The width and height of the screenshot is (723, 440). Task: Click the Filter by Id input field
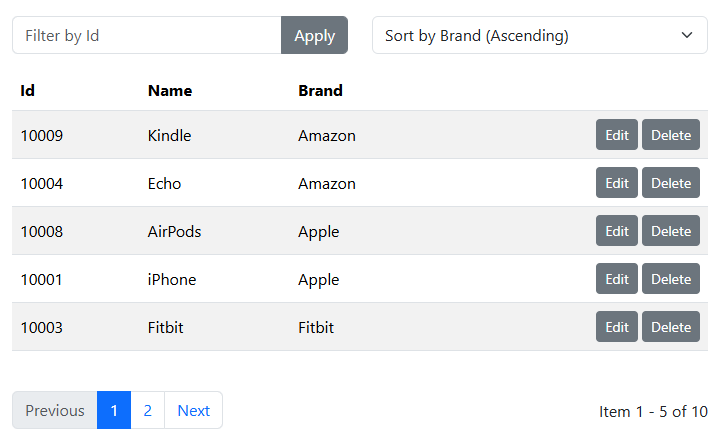(x=147, y=35)
